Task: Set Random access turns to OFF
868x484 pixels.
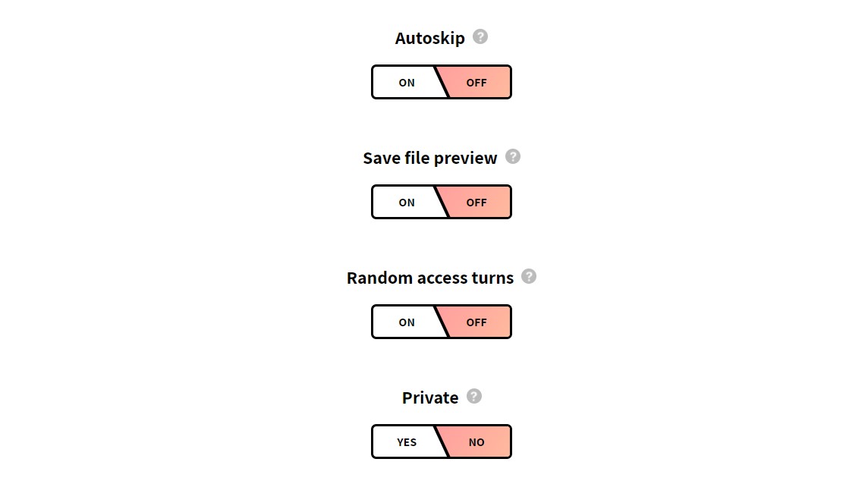Action: 476,322
